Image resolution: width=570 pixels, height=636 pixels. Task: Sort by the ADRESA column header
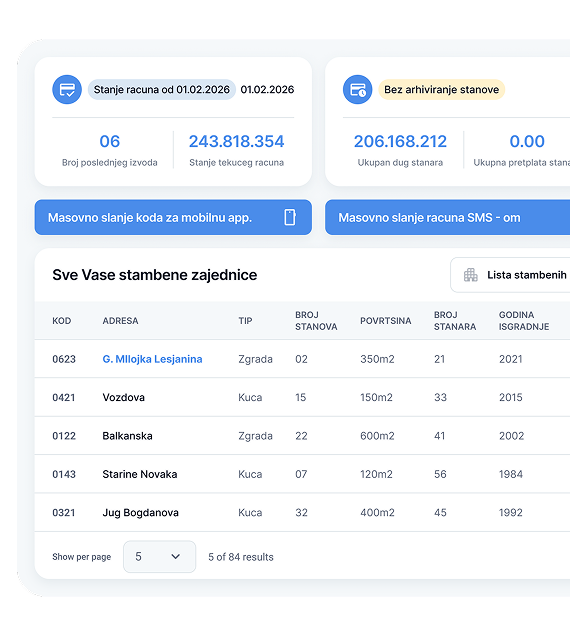(120, 321)
